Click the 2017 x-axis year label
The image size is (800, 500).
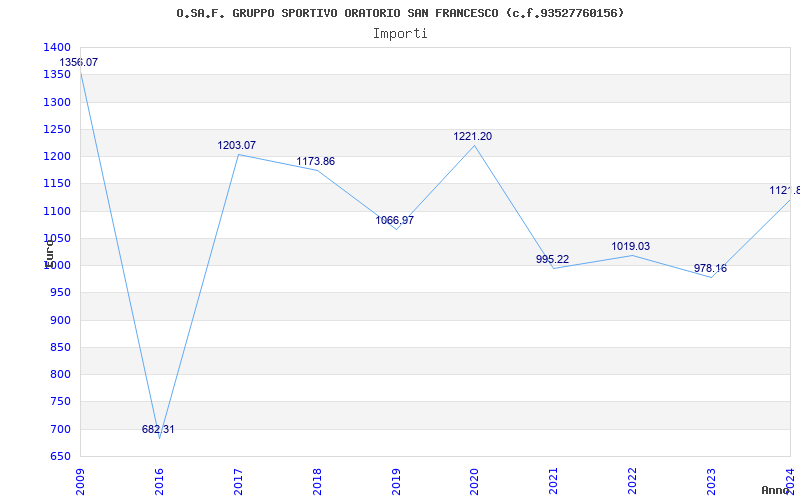coord(238,481)
